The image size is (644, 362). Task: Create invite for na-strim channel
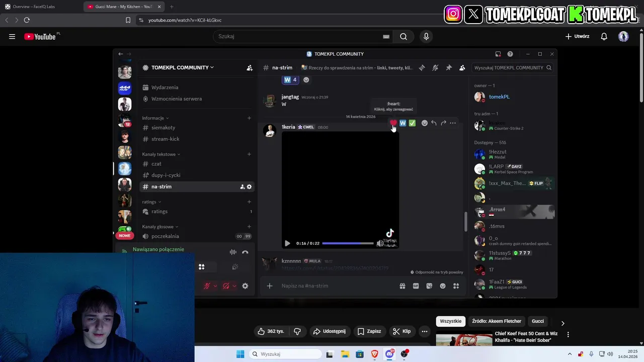pos(242,187)
